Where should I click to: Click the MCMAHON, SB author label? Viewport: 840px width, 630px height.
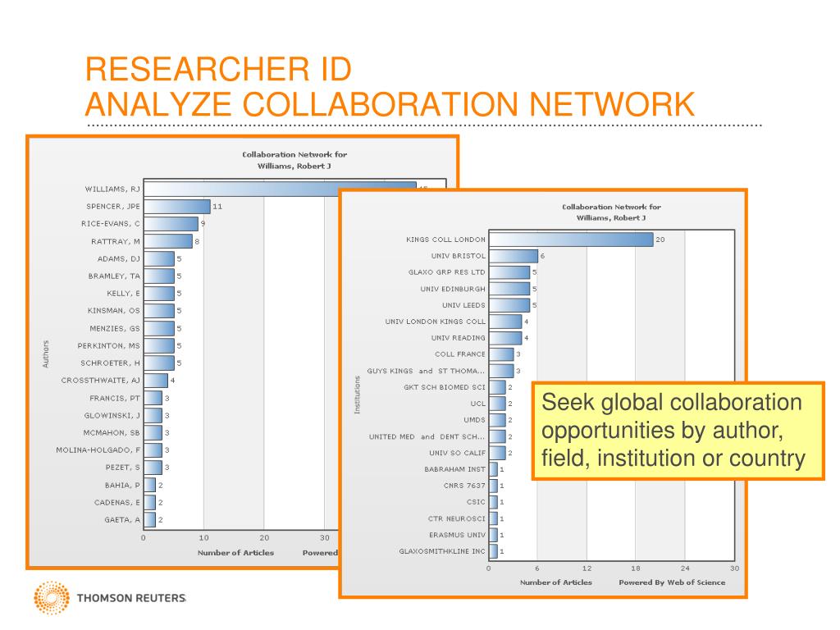coord(112,432)
